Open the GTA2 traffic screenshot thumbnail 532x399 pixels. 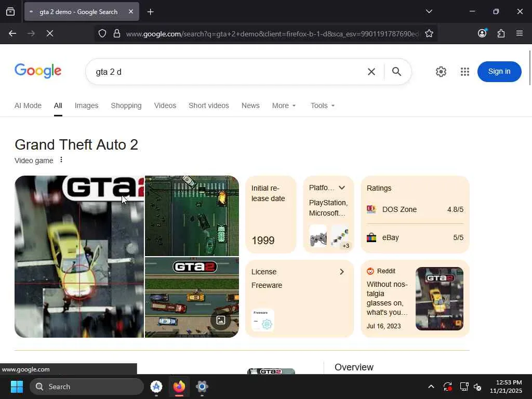(x=192, y=298)
